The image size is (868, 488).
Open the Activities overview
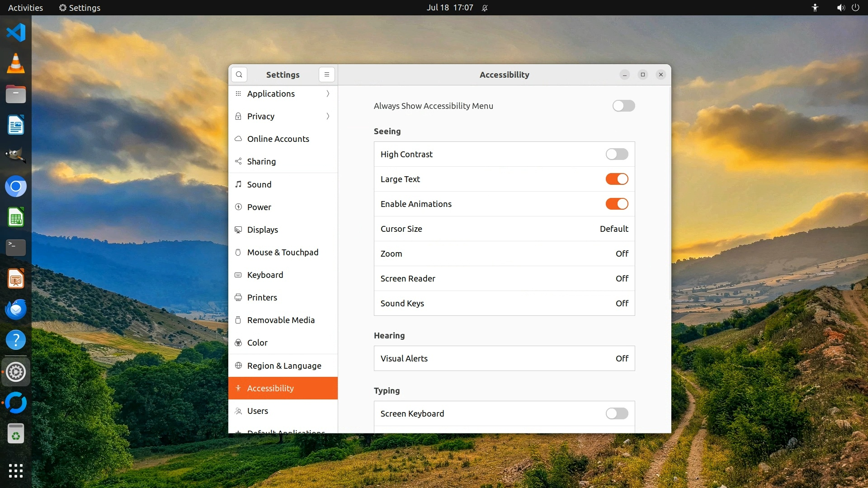tap(25, 8)
